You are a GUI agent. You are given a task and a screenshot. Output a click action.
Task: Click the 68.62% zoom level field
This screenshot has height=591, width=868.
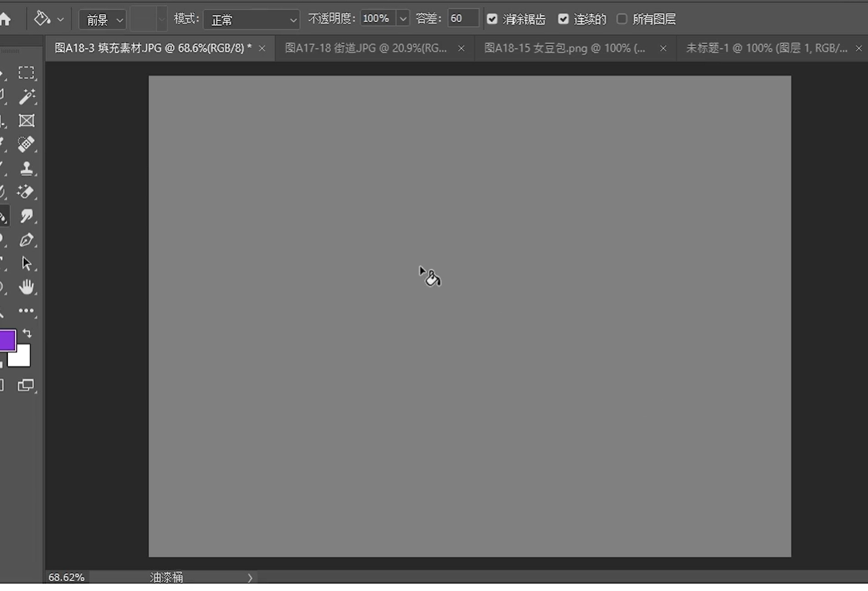66,577
